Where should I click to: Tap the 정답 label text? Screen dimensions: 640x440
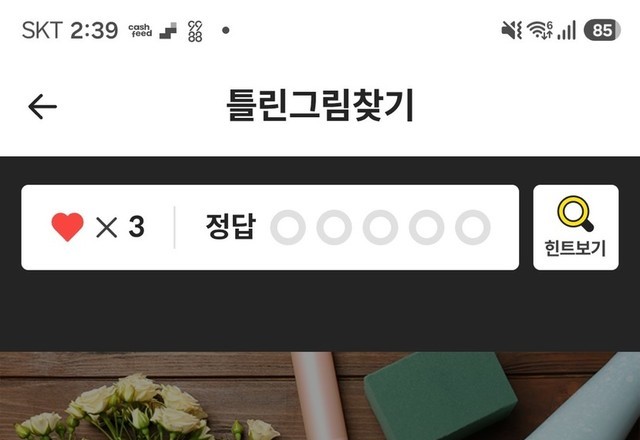(x=231, y=227)
